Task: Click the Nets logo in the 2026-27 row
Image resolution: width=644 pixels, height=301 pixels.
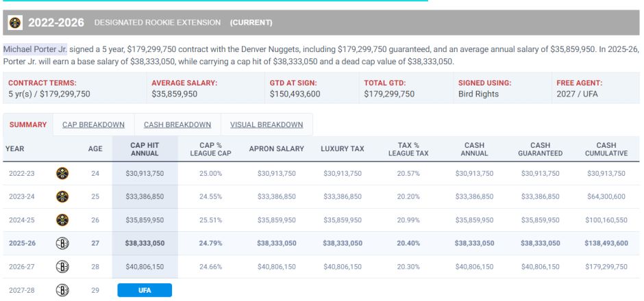Action: pyautogui.click(x=62, y=267)
